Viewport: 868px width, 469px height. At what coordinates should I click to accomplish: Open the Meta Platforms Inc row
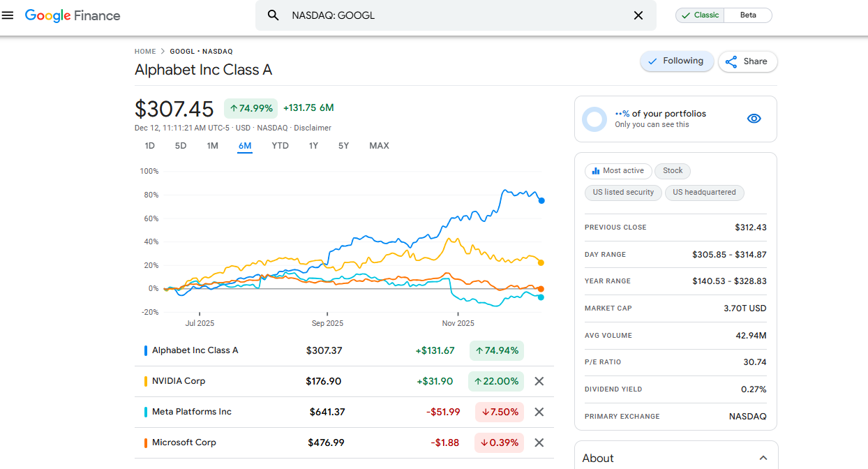coord(344,412)
